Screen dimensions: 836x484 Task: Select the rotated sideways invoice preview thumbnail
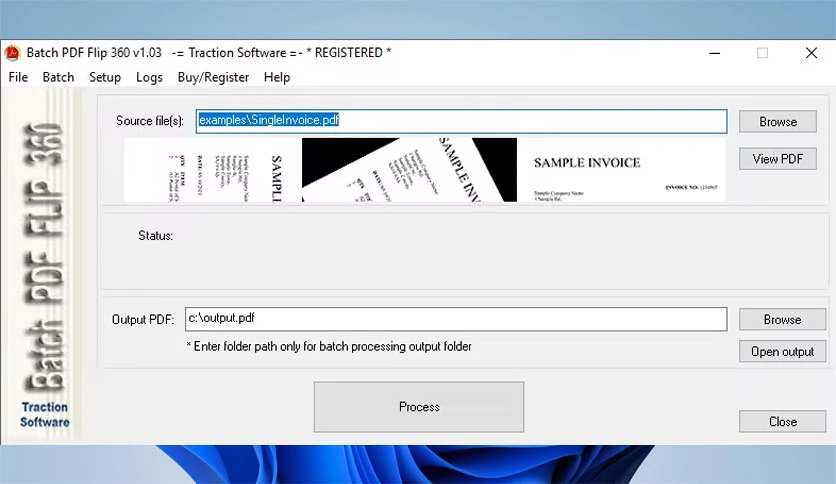[x=213, y=170]
